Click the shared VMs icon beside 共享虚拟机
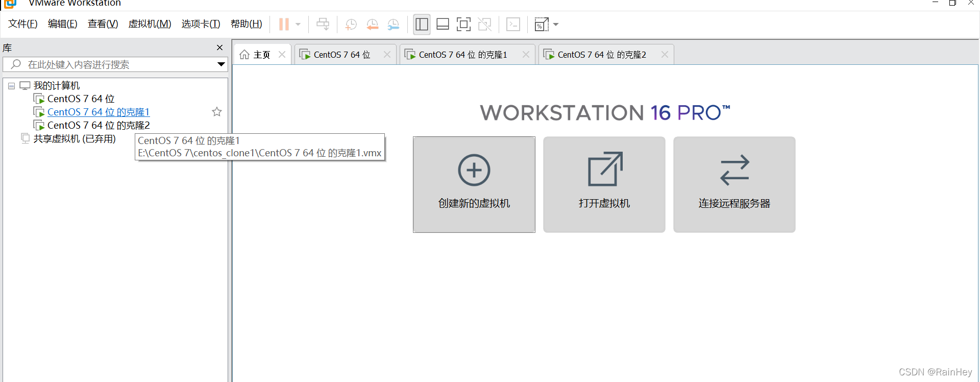 tap(26, 138)
